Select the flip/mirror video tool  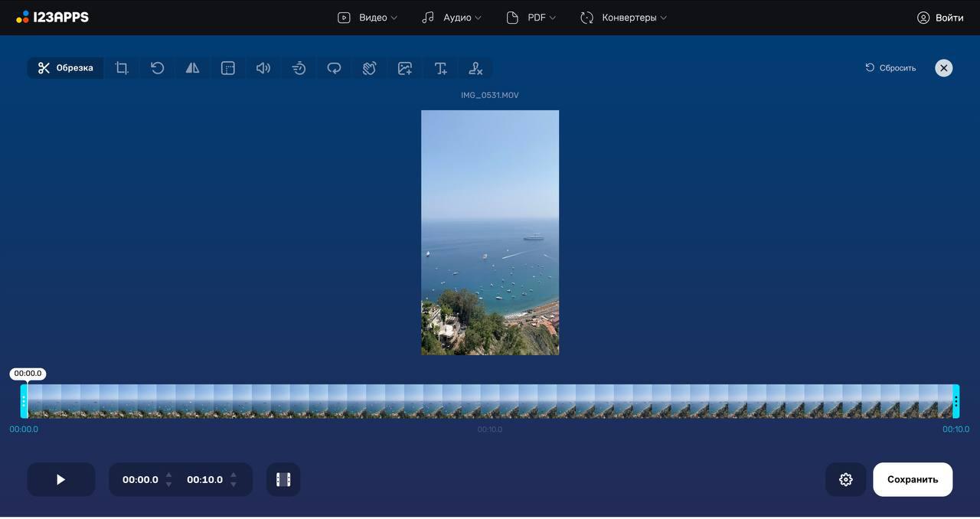click(x=192, y=68)
